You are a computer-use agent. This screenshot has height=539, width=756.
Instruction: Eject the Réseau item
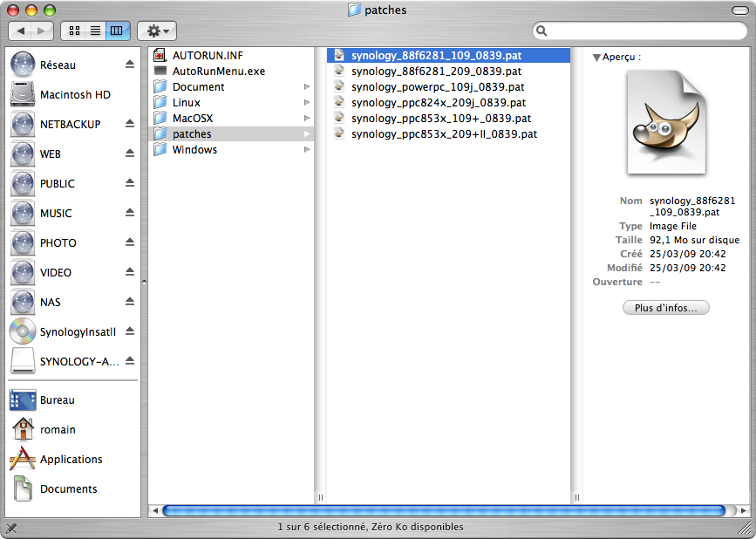[130, 65]
